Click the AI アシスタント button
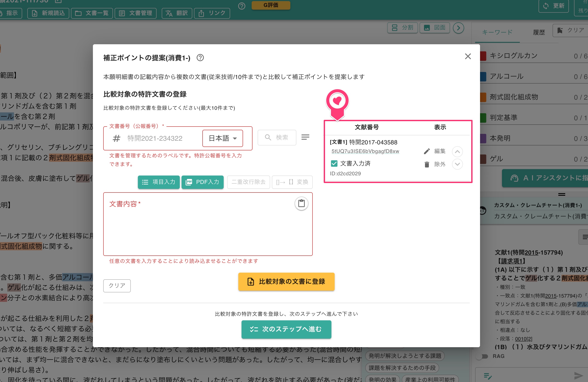Viewport: 588px width, 382px height. (x=545, y=178)
